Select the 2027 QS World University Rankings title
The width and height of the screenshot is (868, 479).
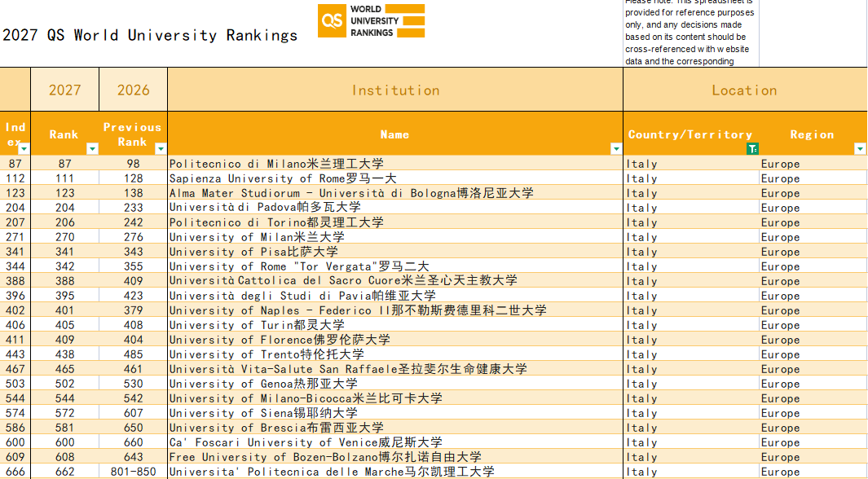click(x=150, y=35)
